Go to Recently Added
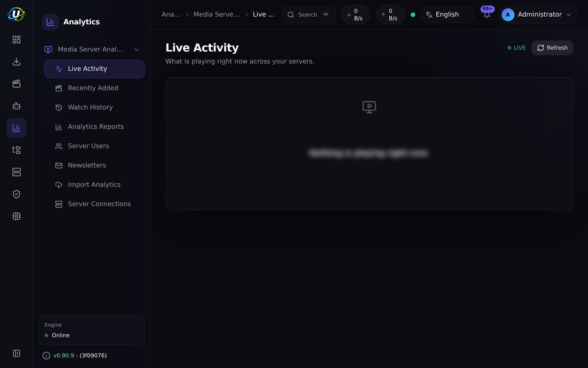588x368 pixels. point(94,88)
